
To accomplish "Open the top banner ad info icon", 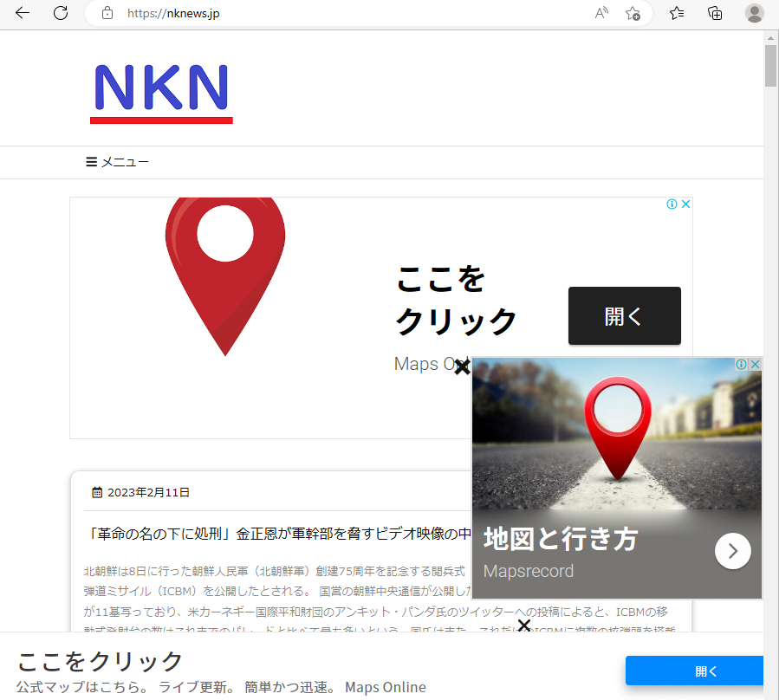I will point(672,204).
